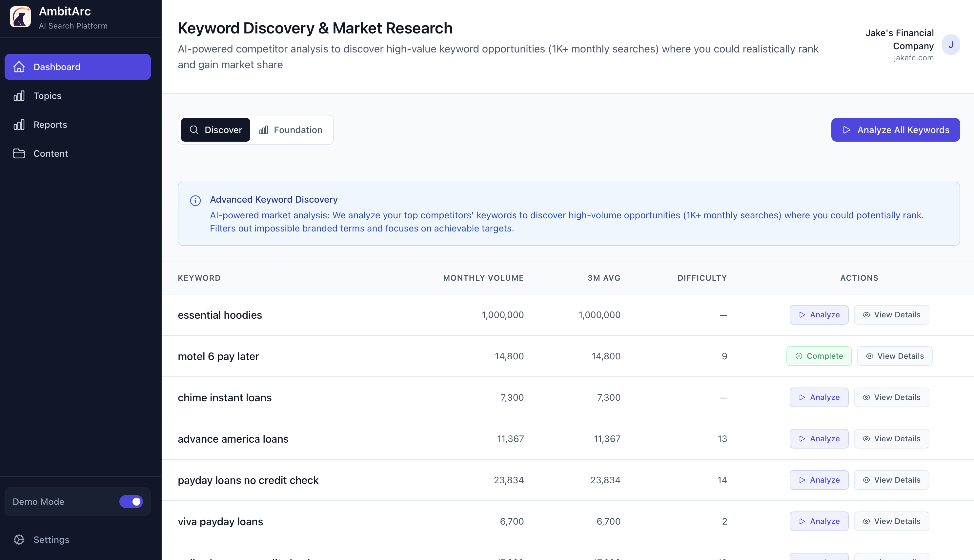Click the jakefc.com domain text
Viewport: 974px width, 560px height.
point(914,58)
